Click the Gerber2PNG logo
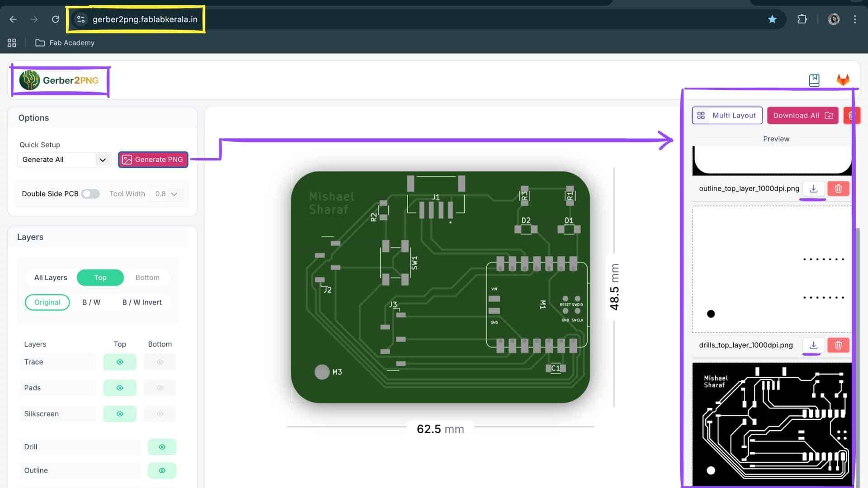Image resolution: width=868 pixels, height=488 pixels. click(59, 80)
